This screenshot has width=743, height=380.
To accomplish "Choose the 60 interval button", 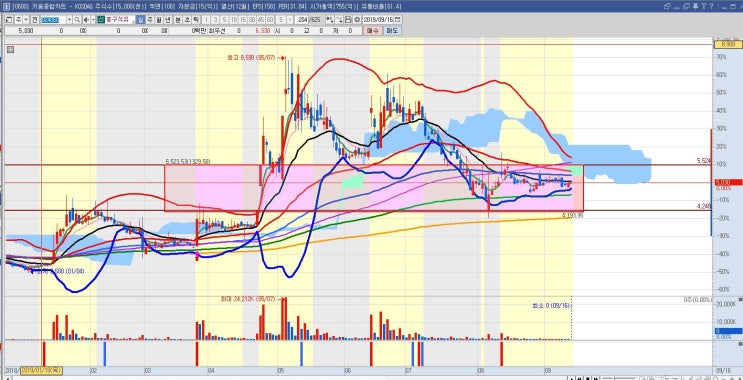I will tap(270, 20).
